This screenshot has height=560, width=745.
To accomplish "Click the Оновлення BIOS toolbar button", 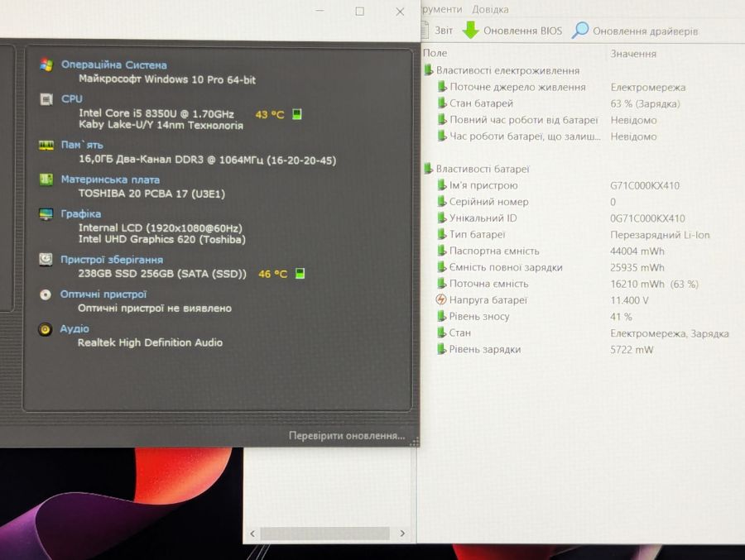I will pyautogui.click(x=512, y=31).
